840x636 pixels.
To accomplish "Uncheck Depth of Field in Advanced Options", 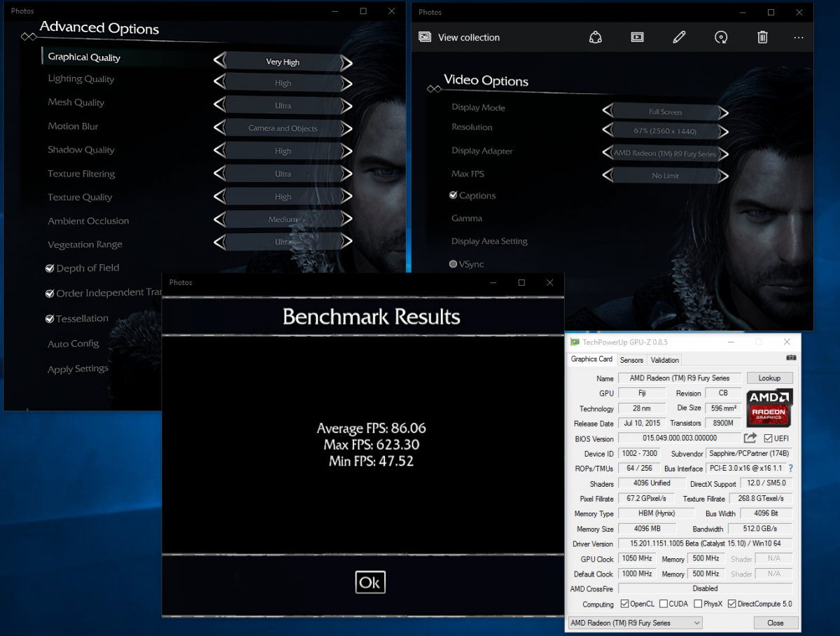I will [x=50, y=268].
